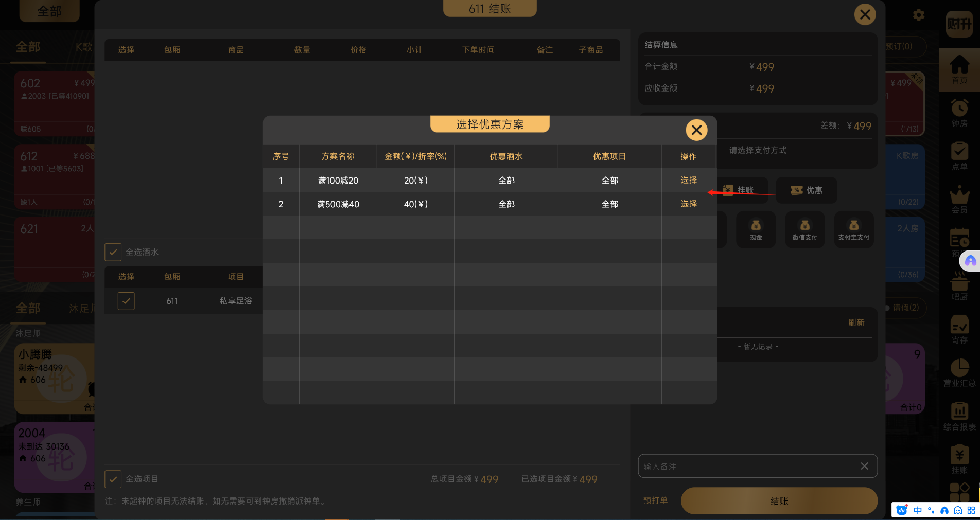980x520 pixels.
Task: Open room 612 card
Action: (x=55, y=176)
